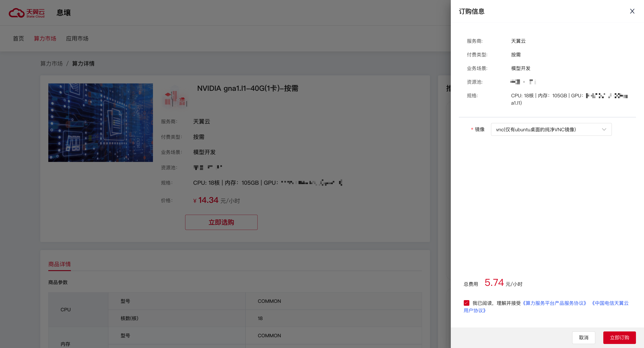644x348 pixels.
Task: Click 天翼云 provider value in order panel
Action: pos(518,41)
